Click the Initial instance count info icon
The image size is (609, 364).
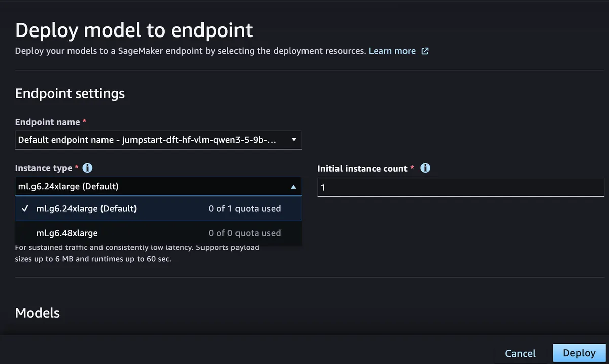point(425,168)
